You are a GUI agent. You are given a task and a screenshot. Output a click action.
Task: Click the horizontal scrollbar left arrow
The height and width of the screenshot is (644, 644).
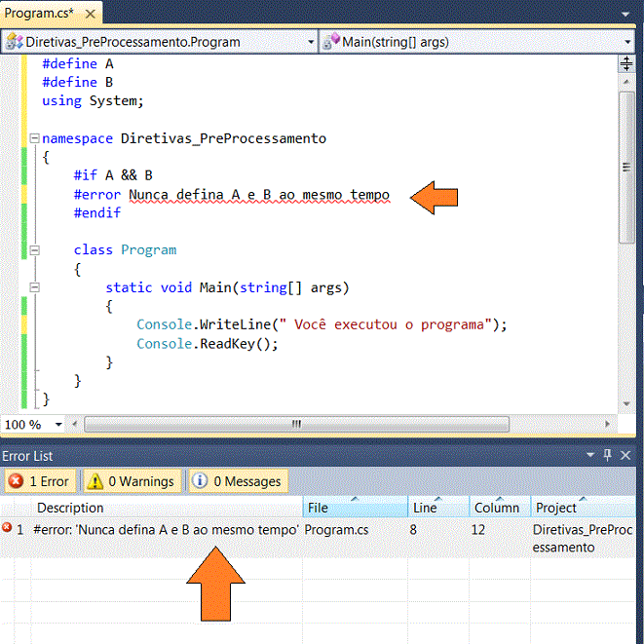pyautogui.click(x=74, y=424)
